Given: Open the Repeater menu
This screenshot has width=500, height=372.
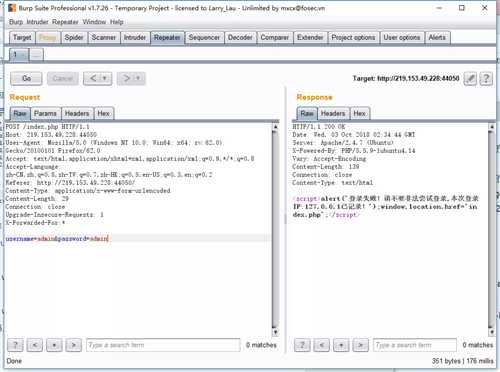Looking at the screenshot, I should coord(65,22).
